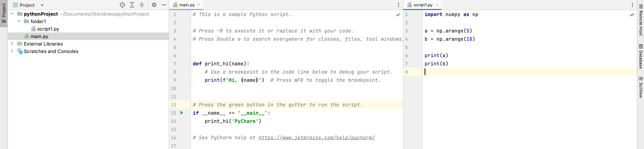Click the main.py Python file icon in tree
This screenshot has height=149, width=644.
point(27,36)
